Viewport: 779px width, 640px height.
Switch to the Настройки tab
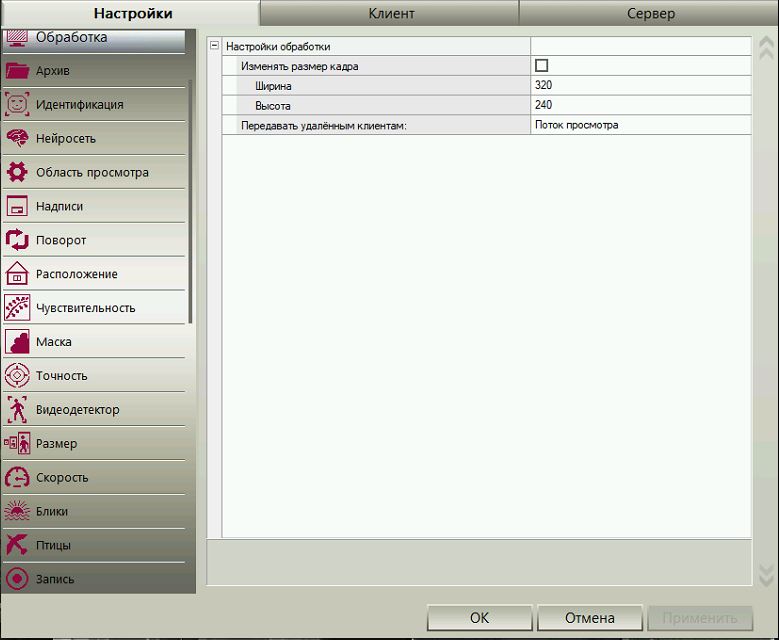pos(133,13)
